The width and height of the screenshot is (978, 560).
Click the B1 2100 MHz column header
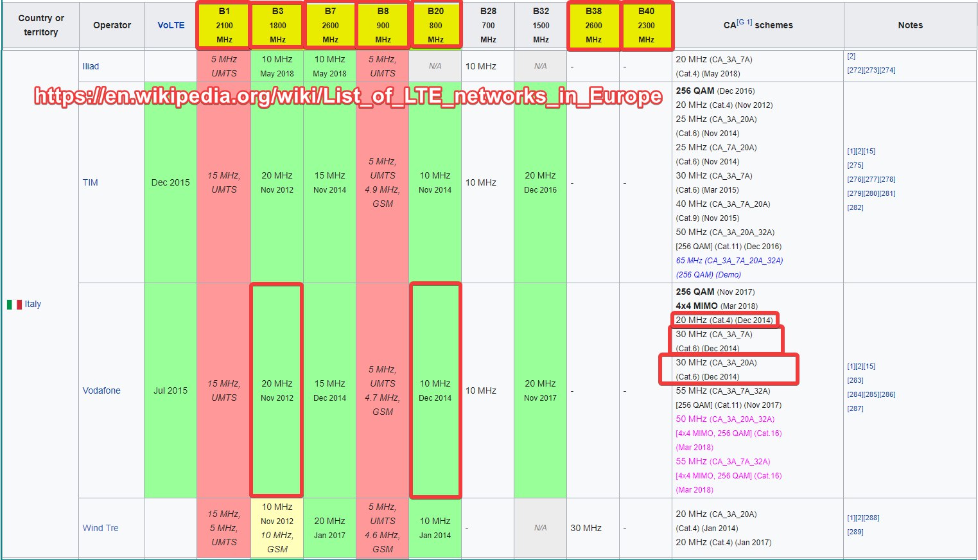(224, 25)
